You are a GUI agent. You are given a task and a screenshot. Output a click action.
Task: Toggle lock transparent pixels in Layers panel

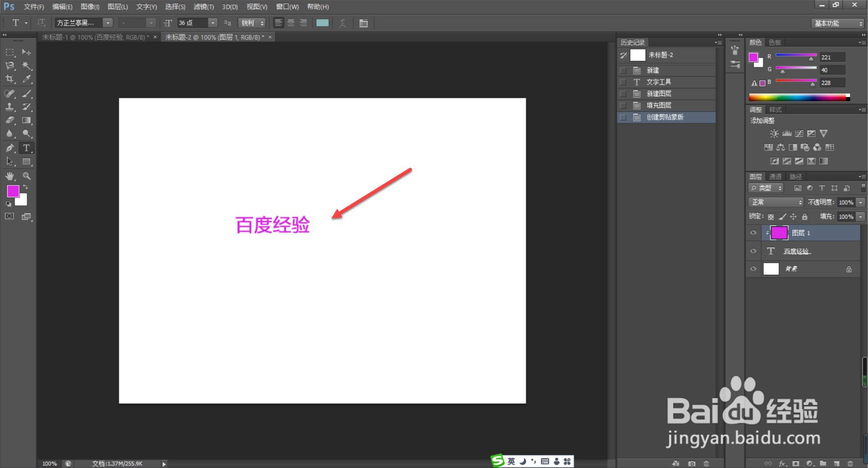click(x=771, y=217)
